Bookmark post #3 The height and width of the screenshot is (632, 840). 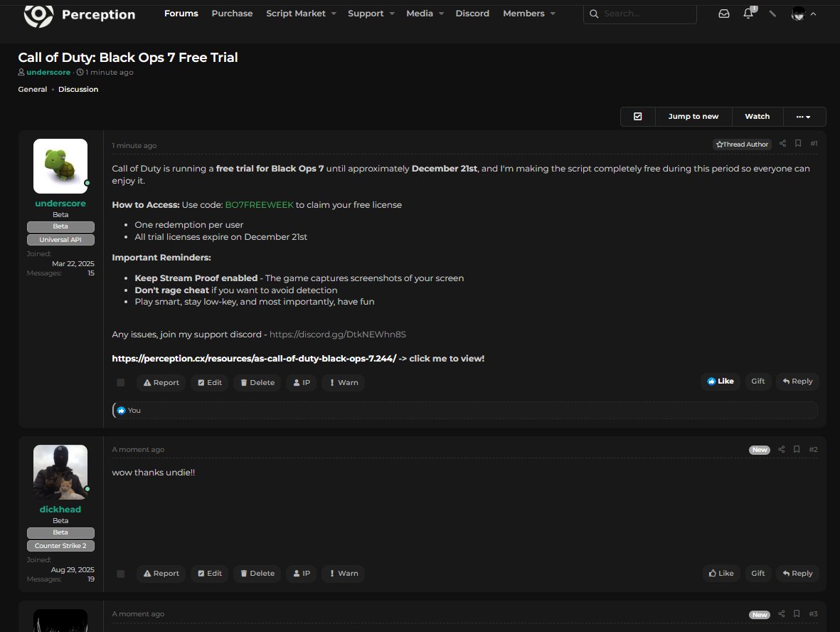(x=797, y=613)
